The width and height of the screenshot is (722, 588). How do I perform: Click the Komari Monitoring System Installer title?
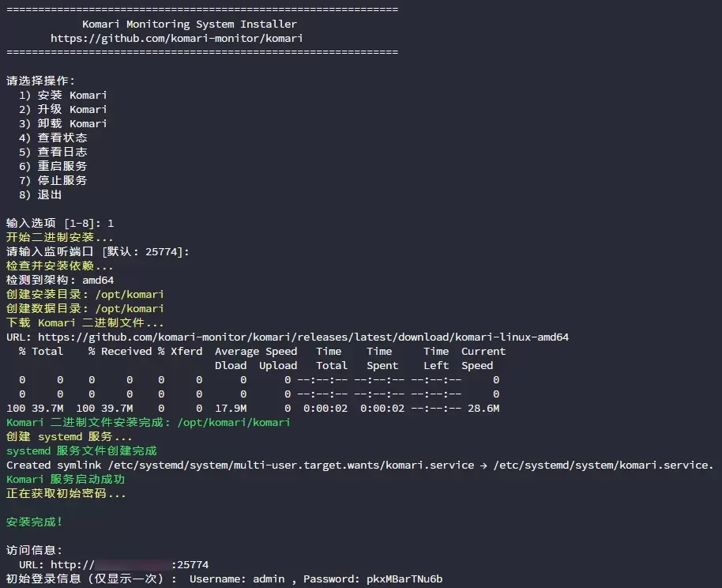click(190, 24)
